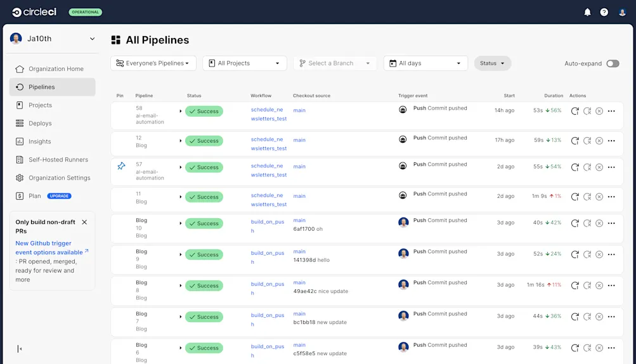Click Success status of pipeline 58
Screen dimensions: 636x364
[x=204, y=111]
